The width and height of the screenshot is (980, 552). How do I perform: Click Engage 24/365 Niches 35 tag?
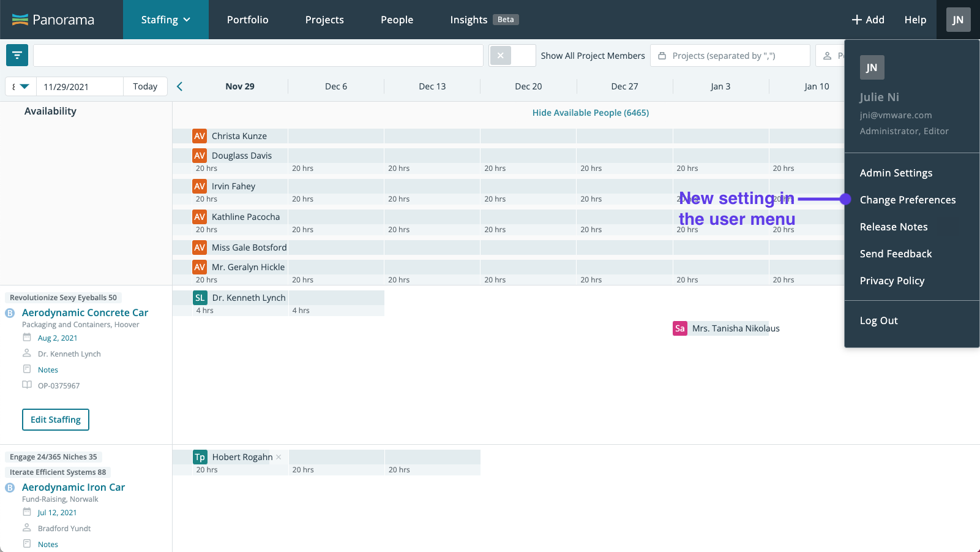pos(53,457)
